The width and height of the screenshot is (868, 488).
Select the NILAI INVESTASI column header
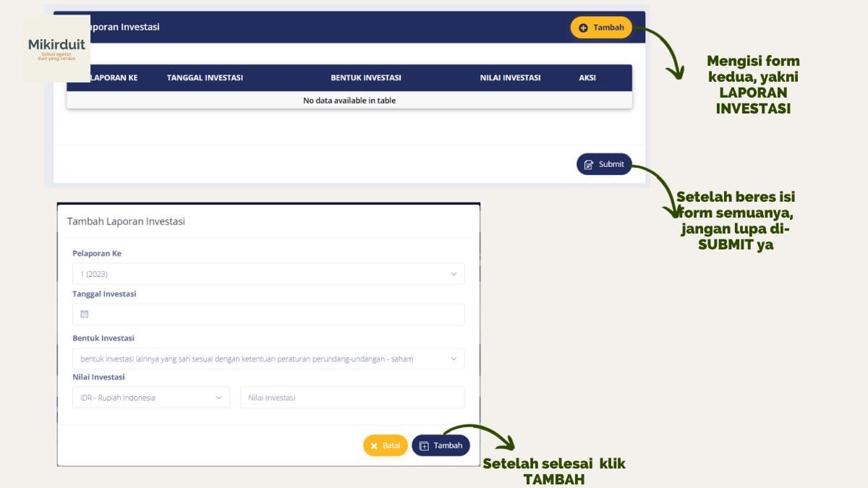(509, 77)
